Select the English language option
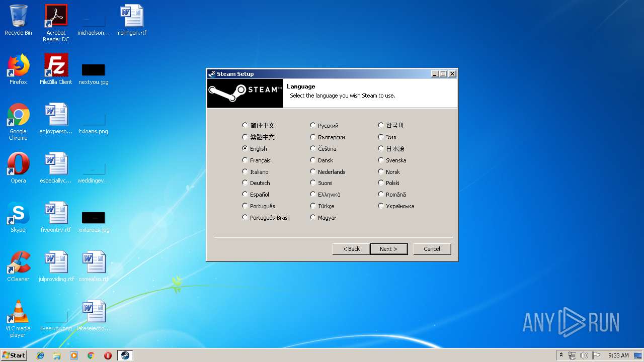This screenshot has width=644, height=362. [x=255, y=149]
